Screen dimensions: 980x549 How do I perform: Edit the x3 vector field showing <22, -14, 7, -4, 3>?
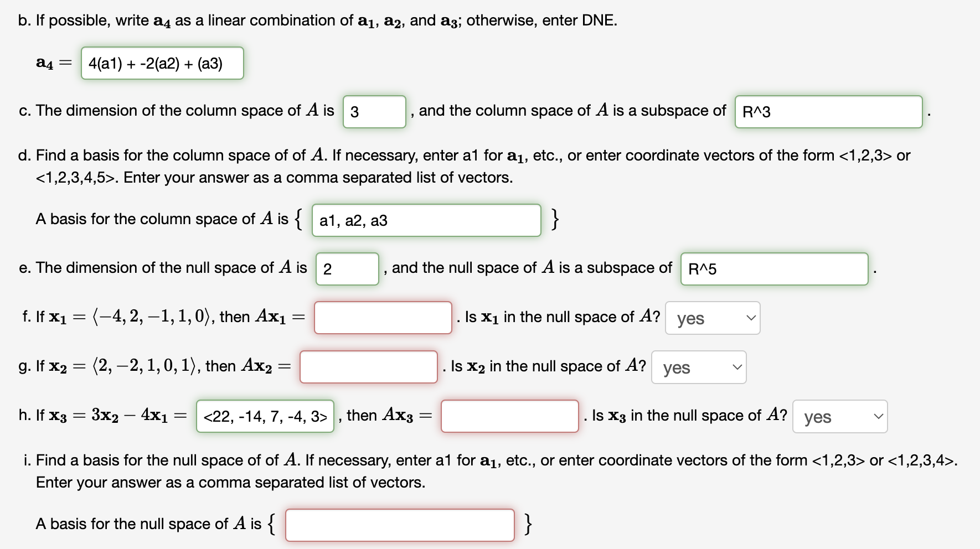[265, 416]
